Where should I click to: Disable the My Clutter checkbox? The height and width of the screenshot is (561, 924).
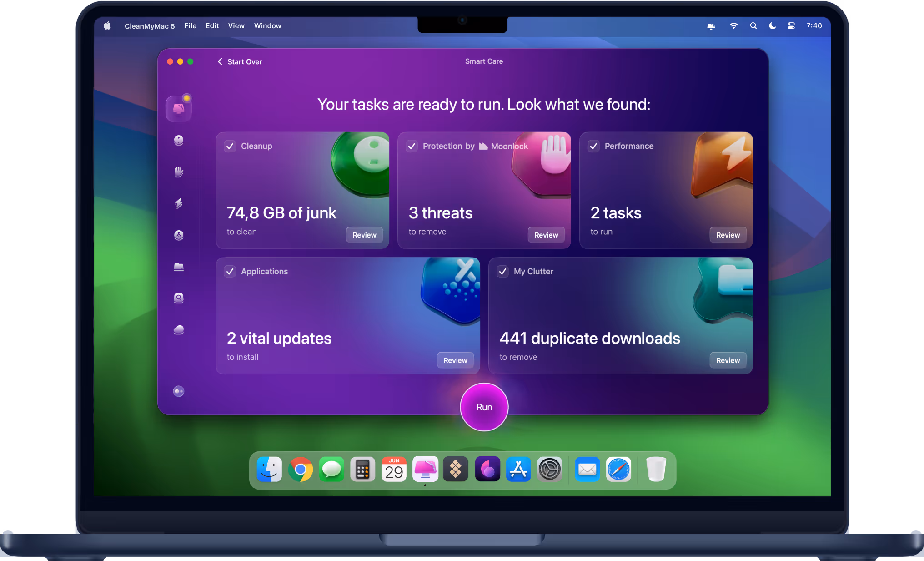502,272
